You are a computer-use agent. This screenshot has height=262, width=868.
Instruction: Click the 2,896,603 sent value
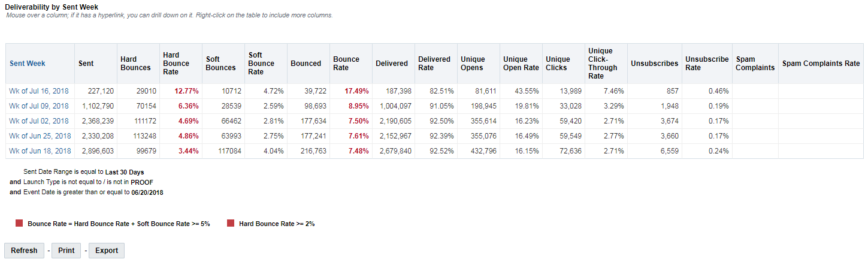(x=98, y=151)
